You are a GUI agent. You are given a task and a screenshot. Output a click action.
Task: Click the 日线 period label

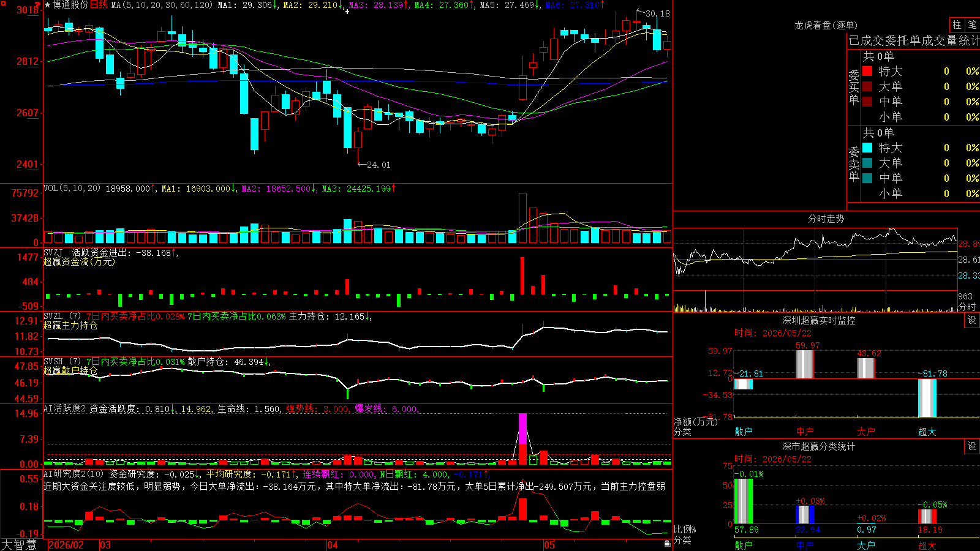(x=99, y=5)
